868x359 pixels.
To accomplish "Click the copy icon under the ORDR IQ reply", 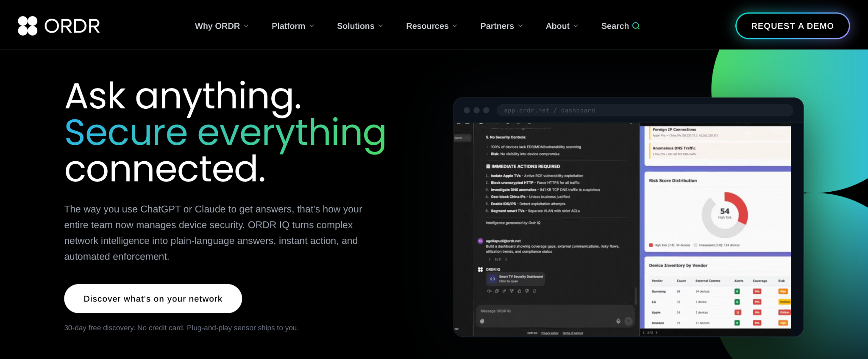I will [497, 291].
